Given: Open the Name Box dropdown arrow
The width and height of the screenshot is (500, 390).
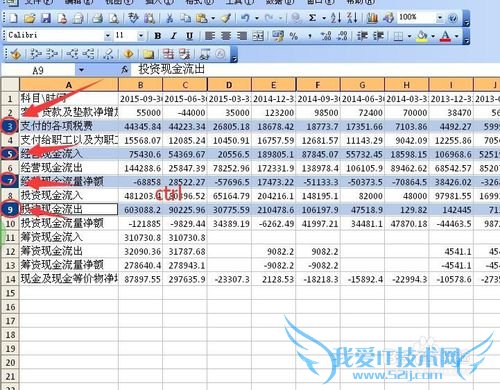Looking at the screenshot, I should coord(81,70).
